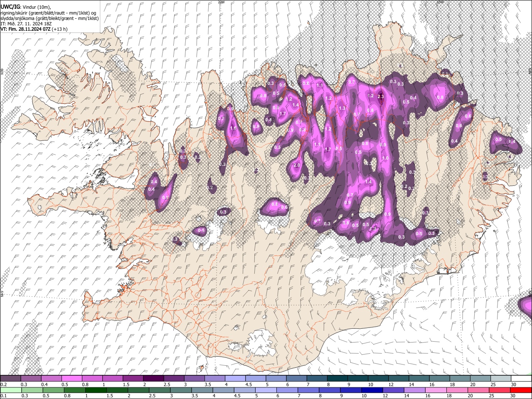Click the "rigning/skúrir" legend description line
This screenshot has height=399, width=532.
click(x=49, y=13)
